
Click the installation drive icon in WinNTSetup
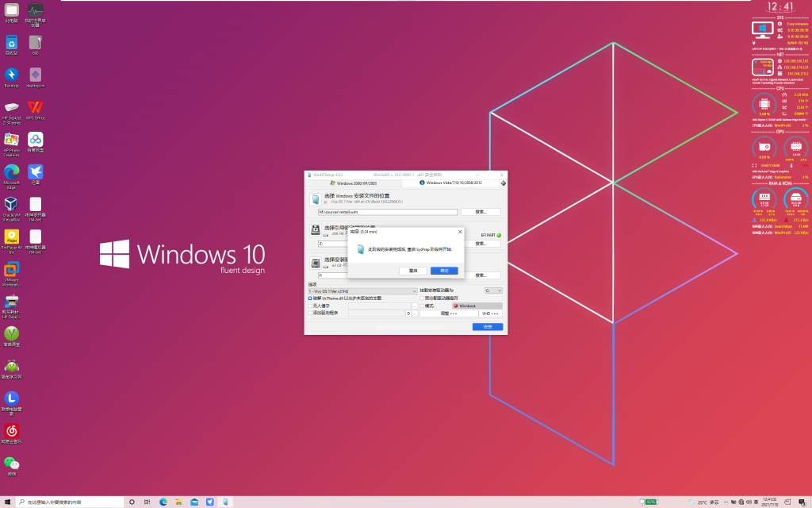click(x=316, y=263)
